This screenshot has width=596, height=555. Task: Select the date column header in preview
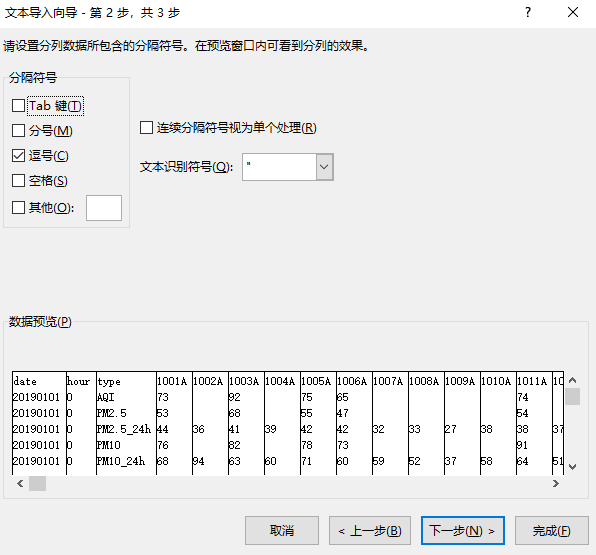[x=25, y=381]
